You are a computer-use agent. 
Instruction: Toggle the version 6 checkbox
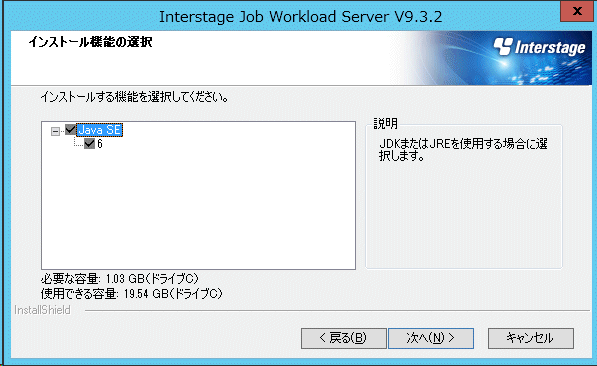click(x=89, y=144)
